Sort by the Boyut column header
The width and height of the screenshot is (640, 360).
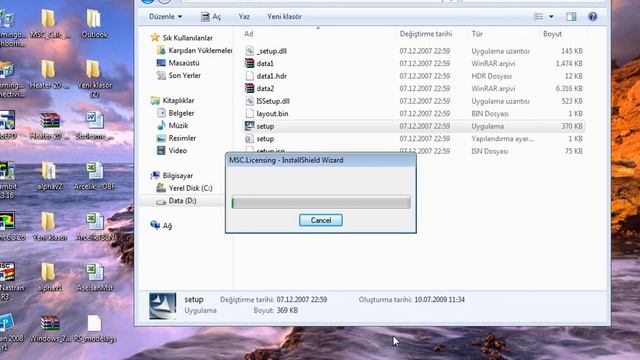tap(552, 34)
